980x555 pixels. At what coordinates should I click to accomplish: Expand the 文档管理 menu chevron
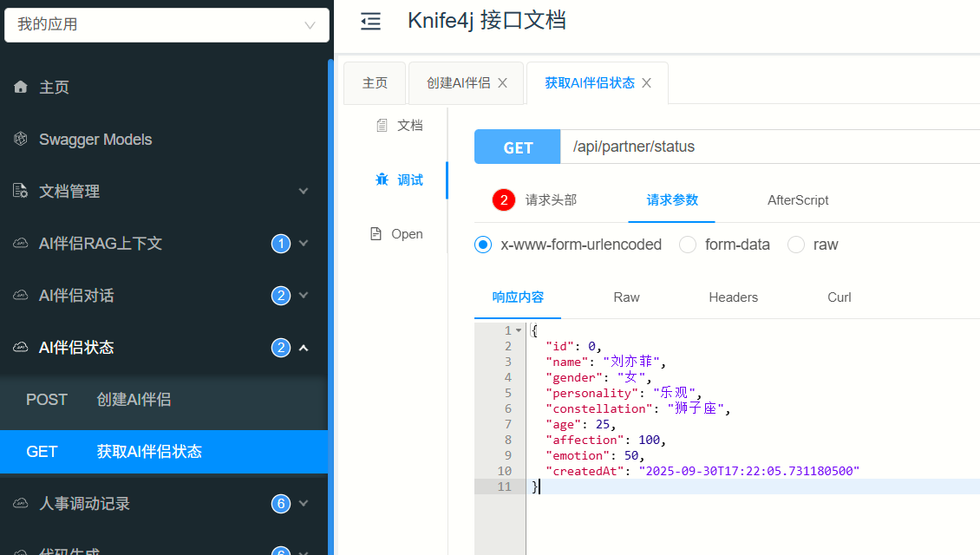point(304,191)
